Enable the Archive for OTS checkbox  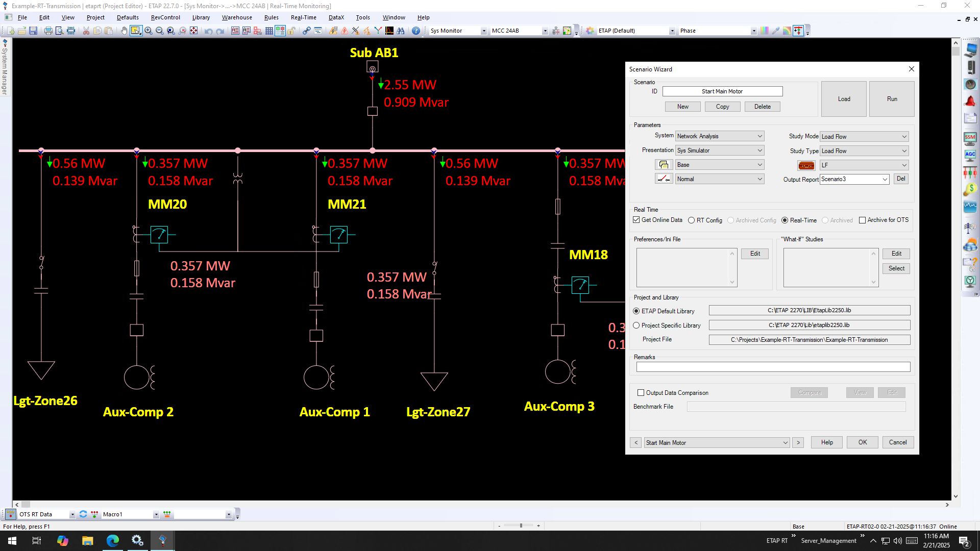(x=862, y=220)
